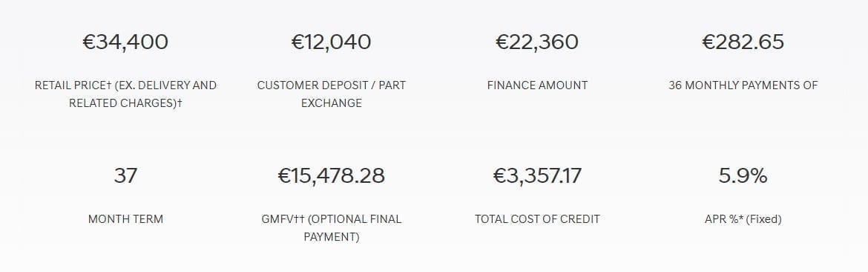Select the Retail Price label text
The image size is (868, 272).
(125, 94)
